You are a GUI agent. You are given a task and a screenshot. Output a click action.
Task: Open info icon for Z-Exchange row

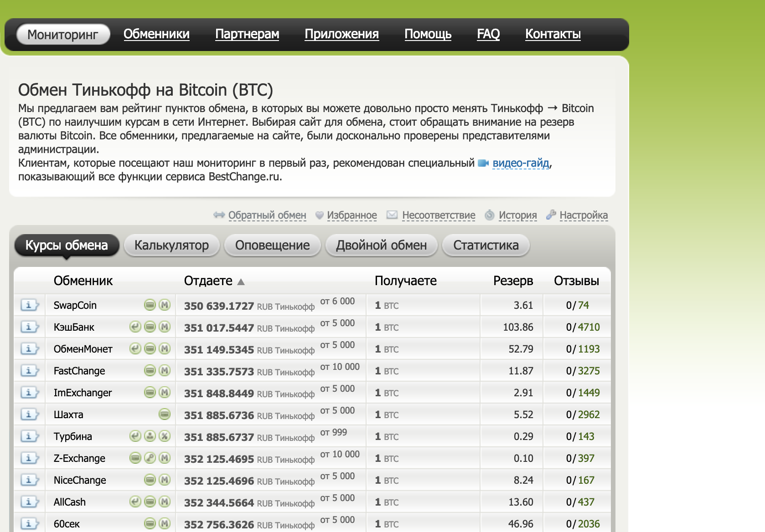click(30, 458)
